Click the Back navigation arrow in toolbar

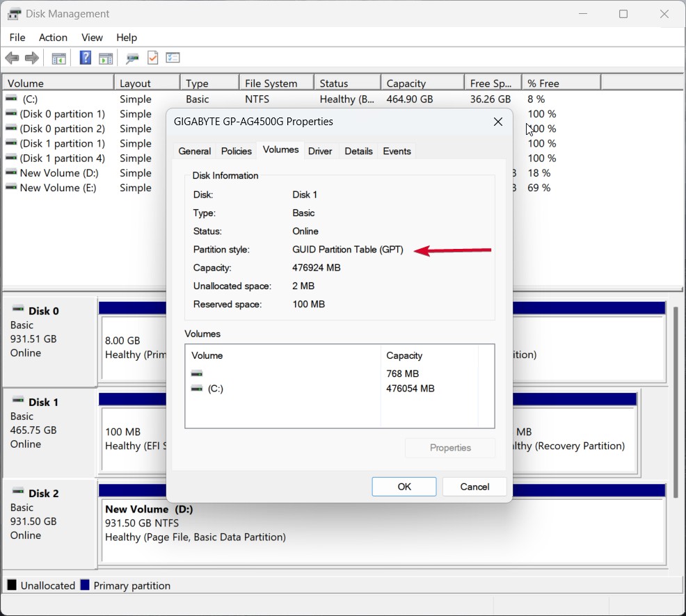pyautogui.click(x=12, y=58)
